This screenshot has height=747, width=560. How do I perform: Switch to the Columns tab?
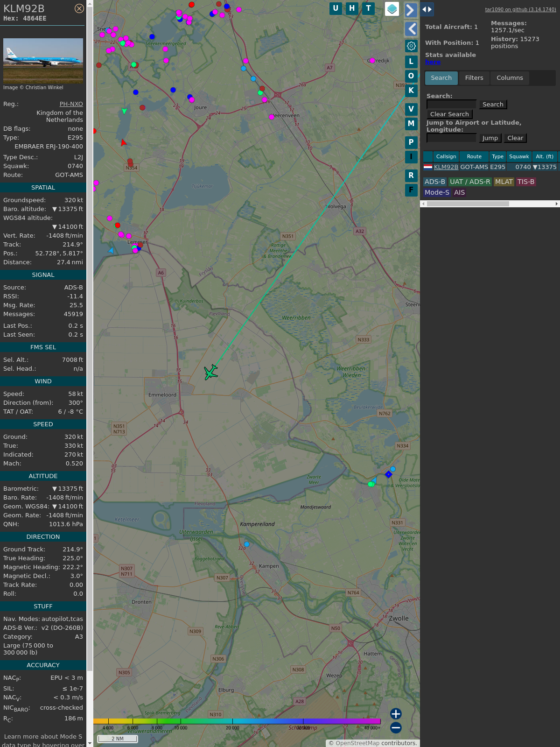tap(510, 78)
